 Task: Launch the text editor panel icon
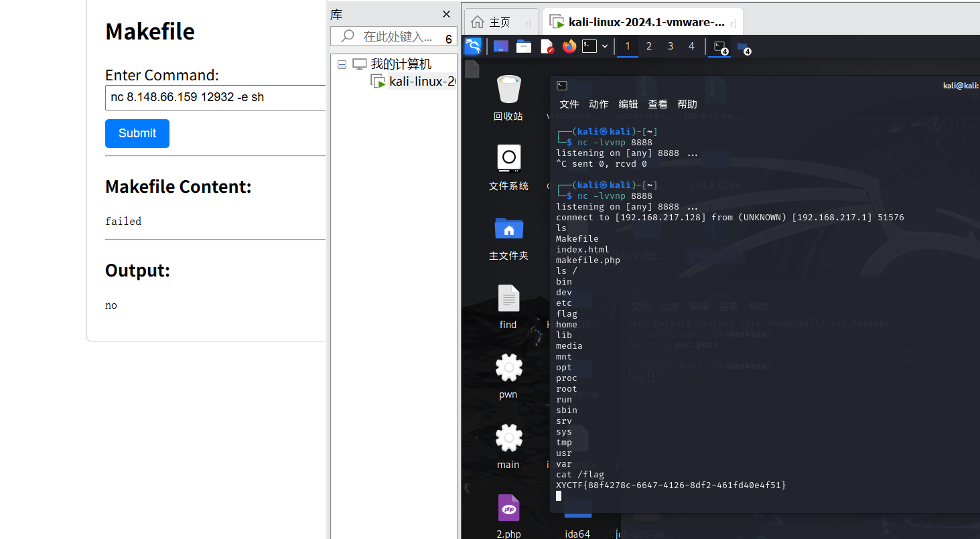point(547,46)
